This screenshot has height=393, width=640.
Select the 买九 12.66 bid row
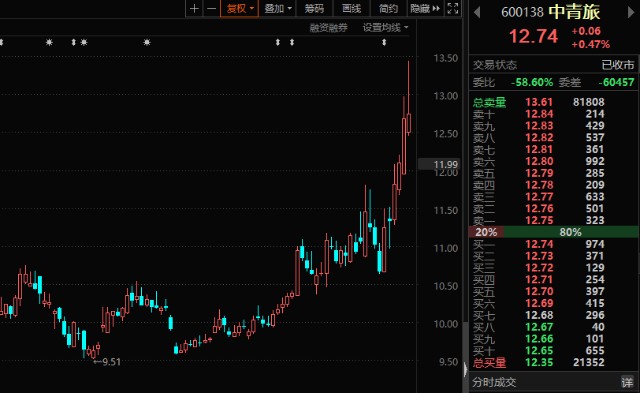(x=554, y=339)
